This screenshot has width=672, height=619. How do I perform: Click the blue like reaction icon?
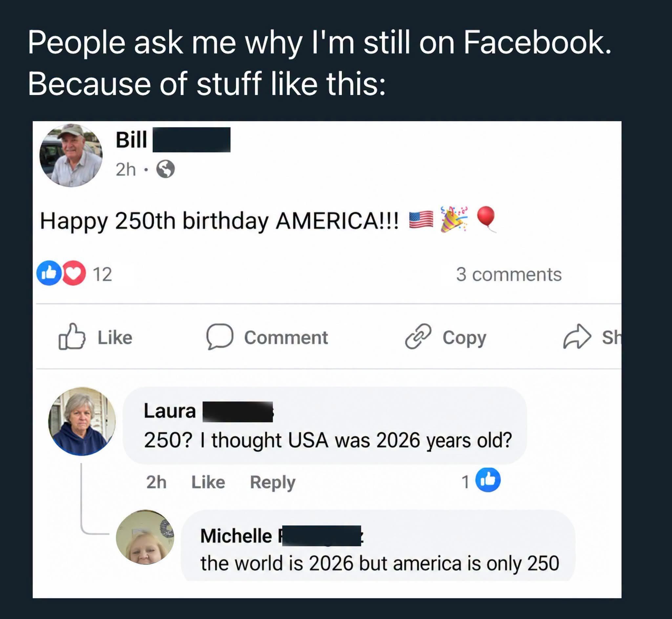click(x=49, y=273)
